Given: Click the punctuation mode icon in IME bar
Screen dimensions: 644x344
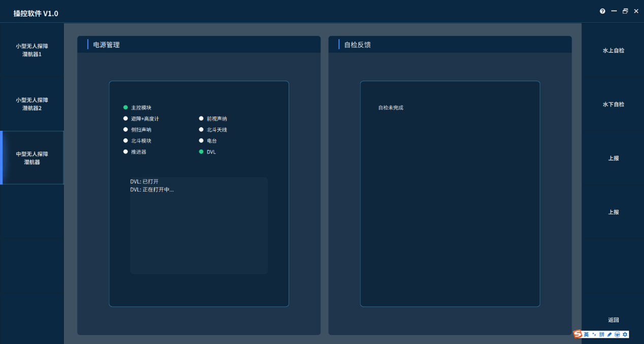Looking at the screenshot, I should pos(594,334).
